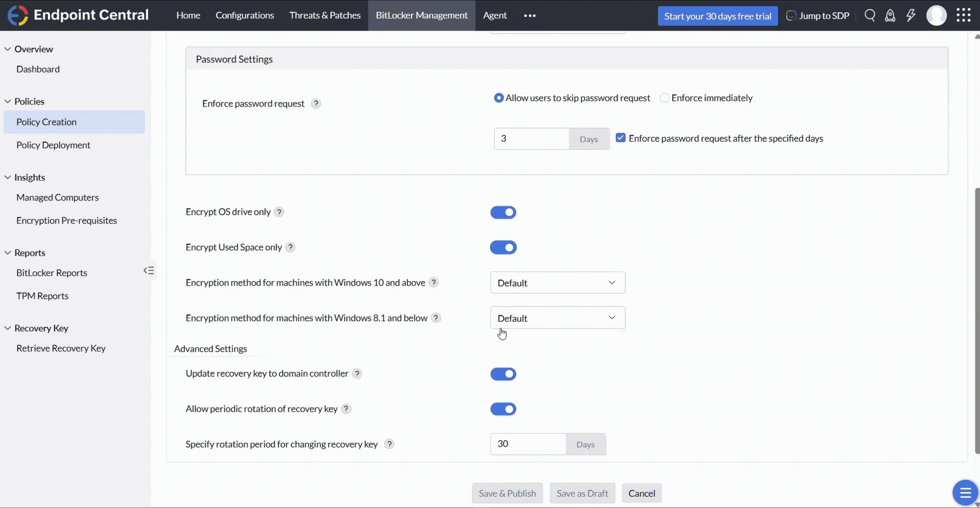Viewport: 980px width, 508px height.
Task: Click the page vertical scrollbar
Action: point(977,321)
